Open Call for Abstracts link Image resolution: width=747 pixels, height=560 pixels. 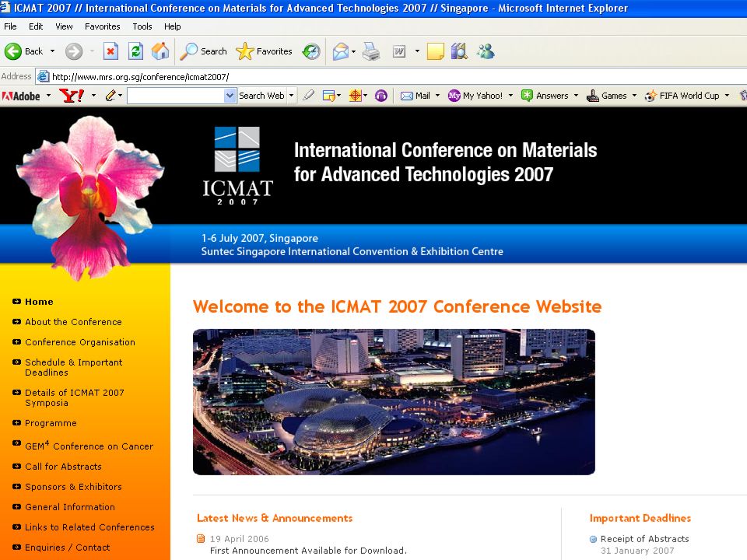(63, 467)
